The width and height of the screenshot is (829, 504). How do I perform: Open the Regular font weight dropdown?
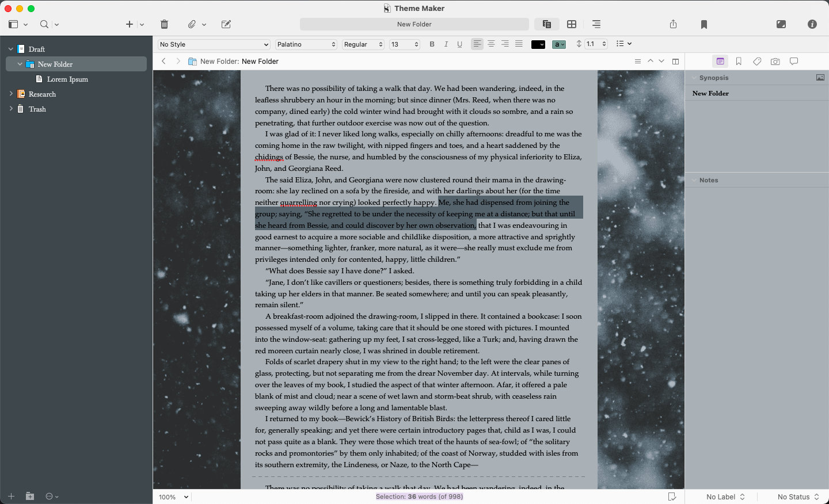(x=363, y=44)
